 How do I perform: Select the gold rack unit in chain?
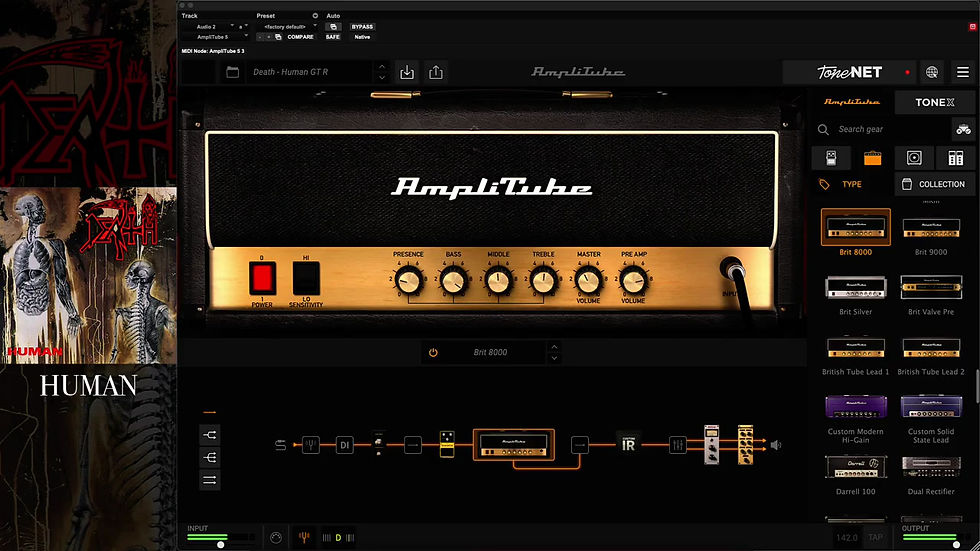click(745, 445)
